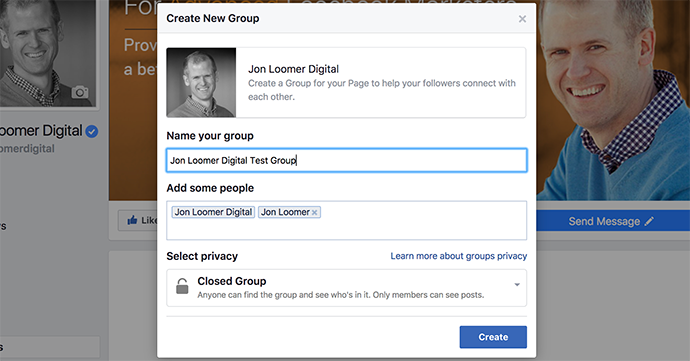
Task: Click the Name your group text field
Action: [346, 160]
